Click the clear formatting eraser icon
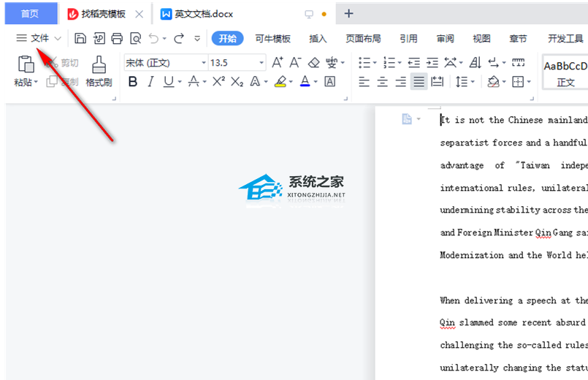This screenshot has width=588, height=380. pos(313,62)
